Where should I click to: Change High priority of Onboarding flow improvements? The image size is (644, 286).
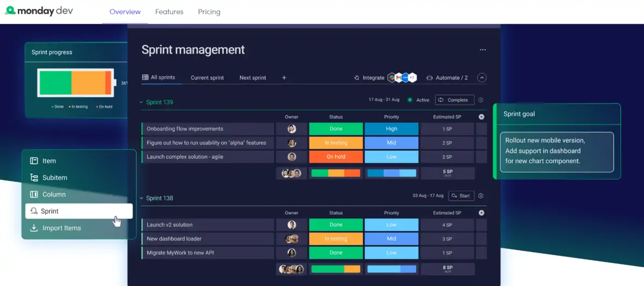(x=391, y=129)
